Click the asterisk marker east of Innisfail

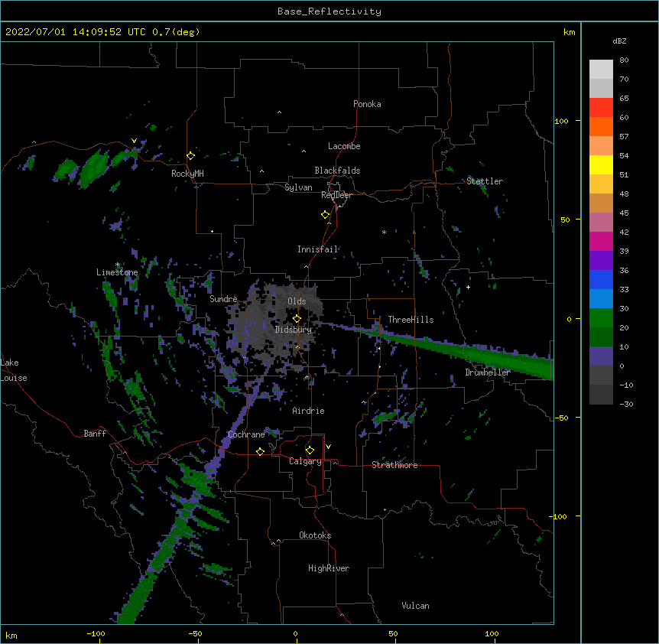[x=384, y=232]
